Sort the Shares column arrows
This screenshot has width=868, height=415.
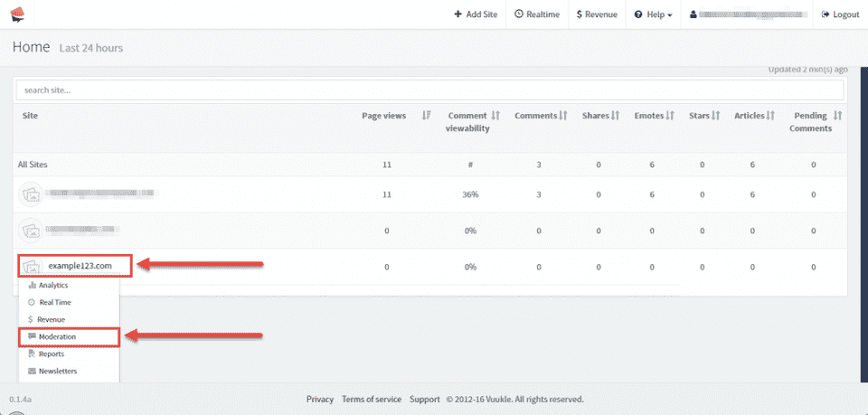click(615, 116)
